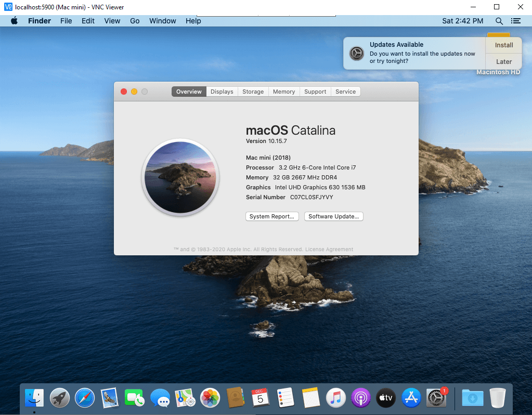The image size is (532, 415).
Task: Open Launchpad from the Dock
Action: (60, 398)
